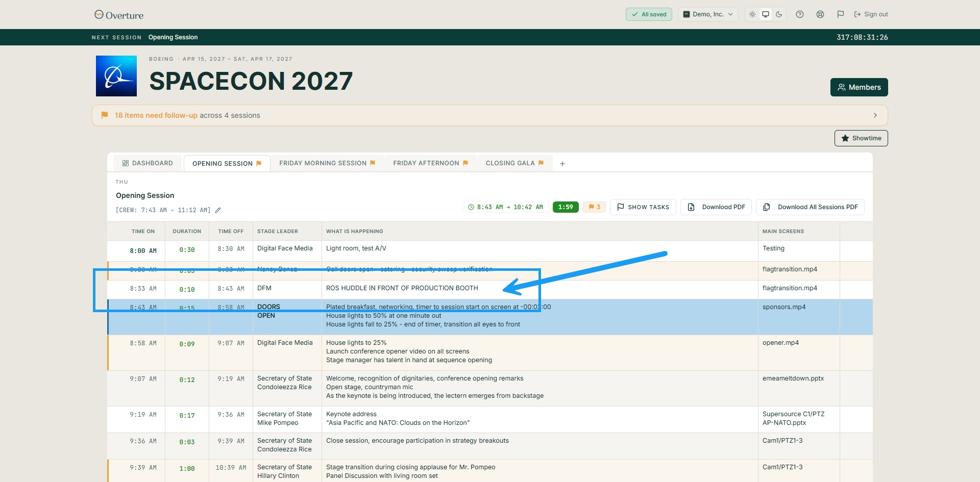Click the Boeing event logo thumbnail
Viewport: 980px width, 482px height.
116,76
